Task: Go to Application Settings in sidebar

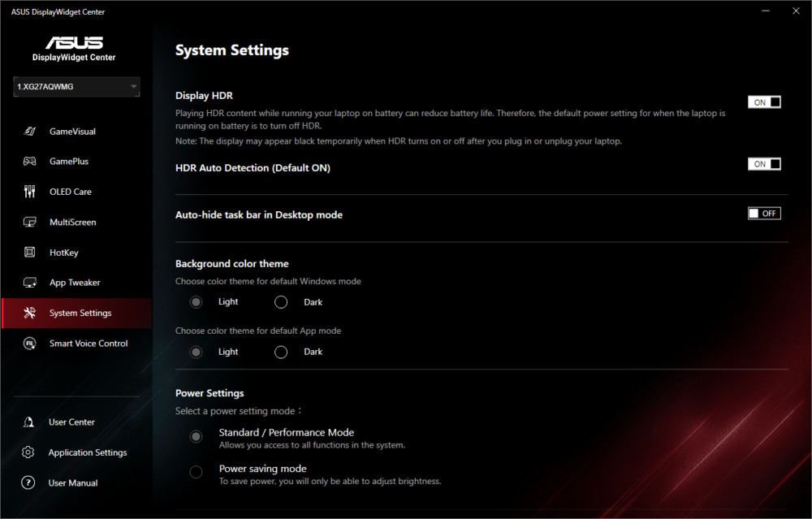Action: pos(87,452)
